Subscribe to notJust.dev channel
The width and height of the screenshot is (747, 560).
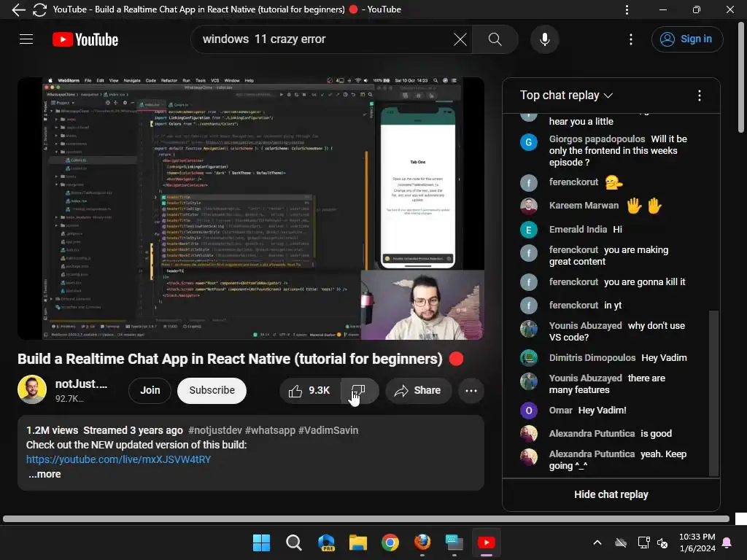[x=212, y=391]
